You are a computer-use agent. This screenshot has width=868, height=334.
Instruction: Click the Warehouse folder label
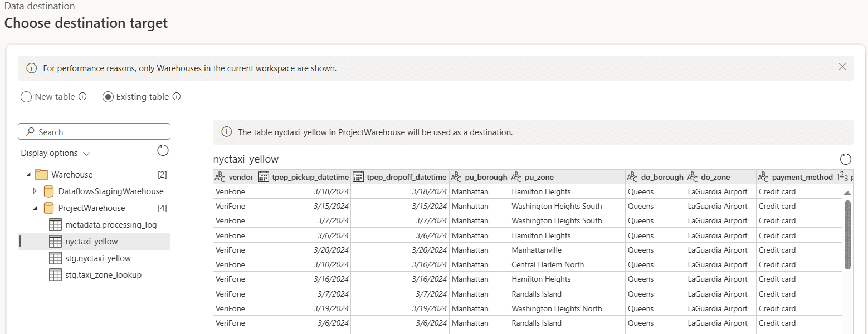tap(72, 175)
